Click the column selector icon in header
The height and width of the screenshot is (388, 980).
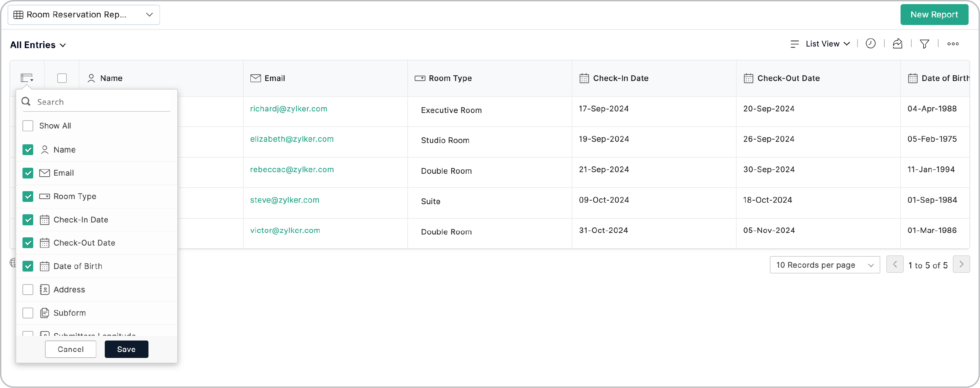[x=27, y=78]
